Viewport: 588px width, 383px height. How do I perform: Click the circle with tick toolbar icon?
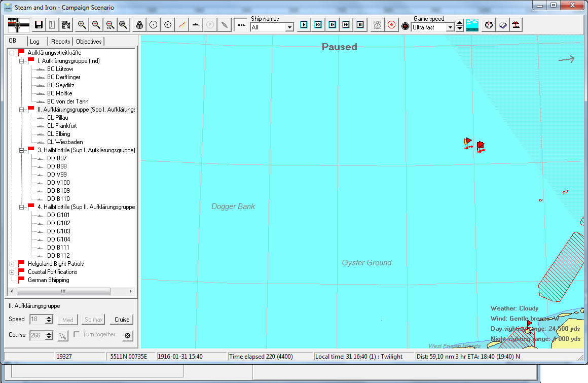click(x=154, y=25)
